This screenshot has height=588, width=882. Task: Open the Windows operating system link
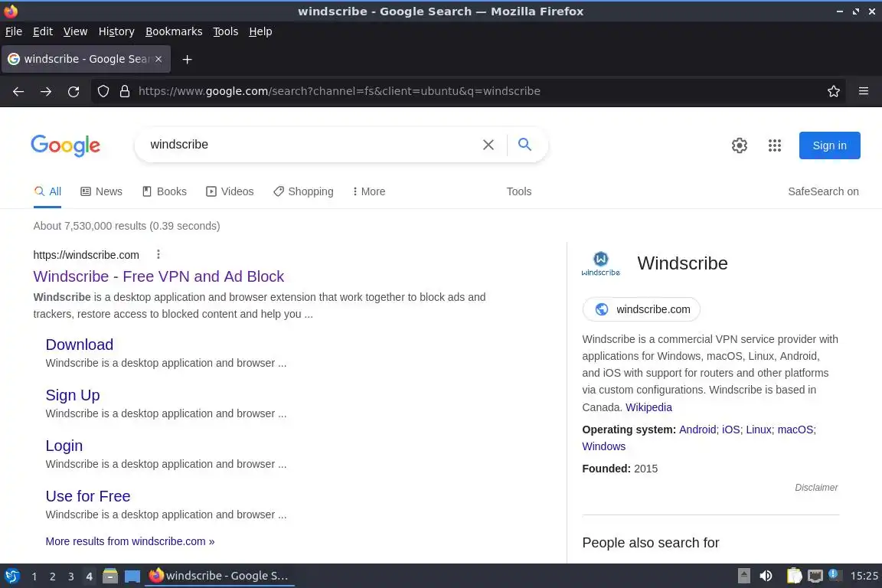pyautogui.click(x=603, y=446)
